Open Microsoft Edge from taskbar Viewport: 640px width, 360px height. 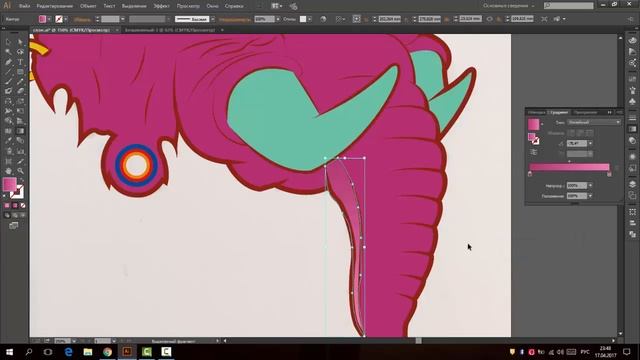pos(68,351)
